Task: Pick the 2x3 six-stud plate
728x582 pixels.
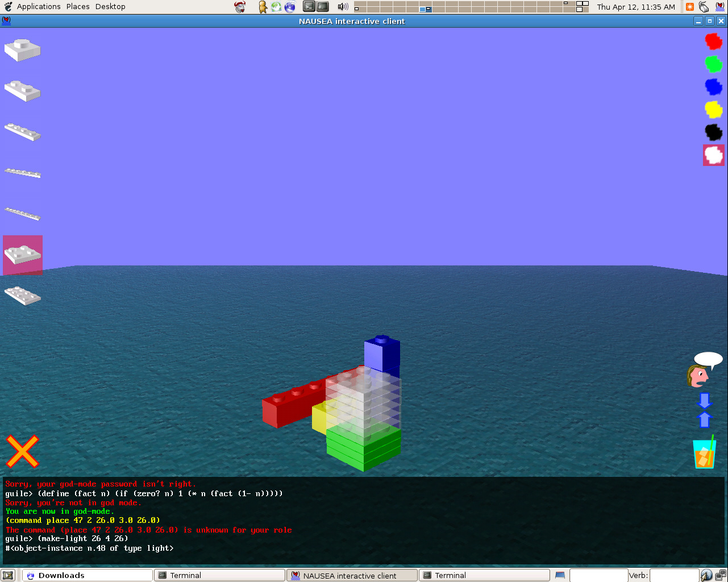Action: click(23, 296)
